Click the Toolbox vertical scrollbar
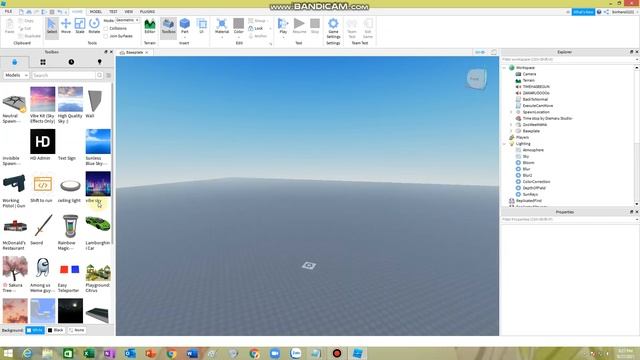The height and width of the screenshot is (360, 640). pyautogui.click(x=112, y=165)
